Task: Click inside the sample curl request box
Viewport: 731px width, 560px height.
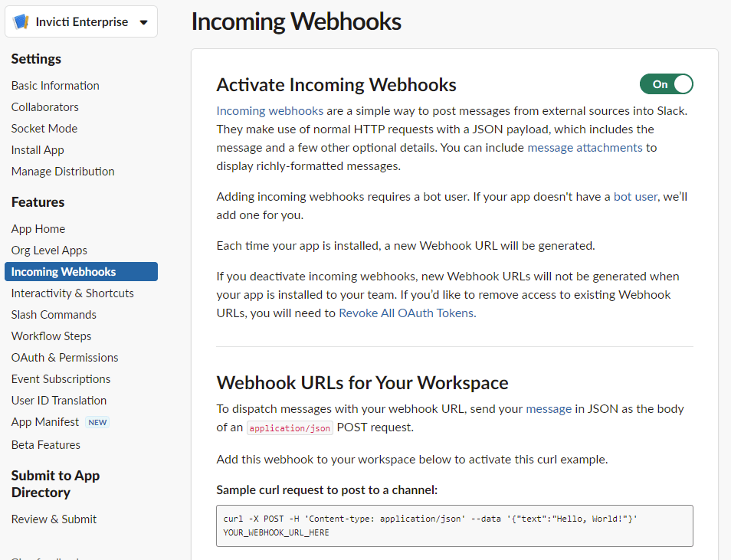Action: coord(454,526)
